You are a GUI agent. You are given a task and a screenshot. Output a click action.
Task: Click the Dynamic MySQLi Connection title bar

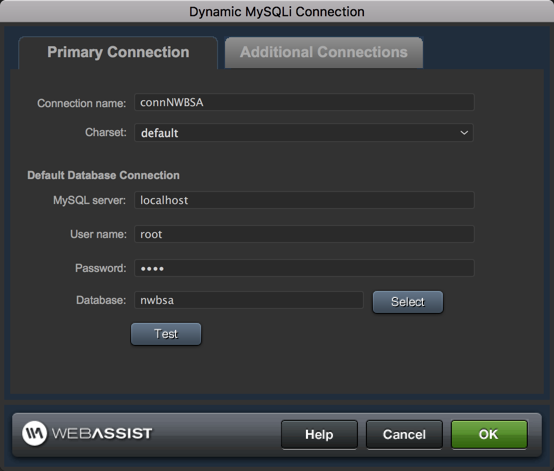point(277,12)
